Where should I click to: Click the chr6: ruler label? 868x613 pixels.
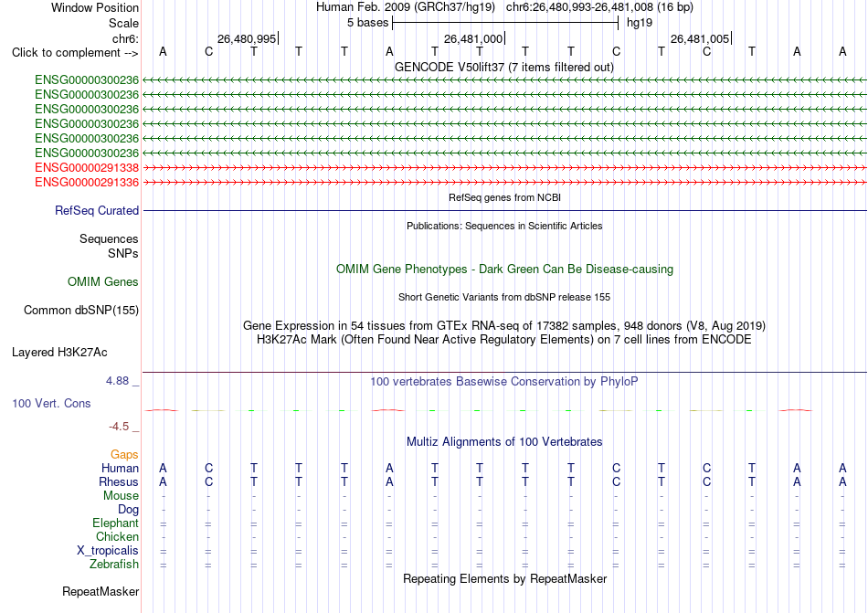point(125,38)
